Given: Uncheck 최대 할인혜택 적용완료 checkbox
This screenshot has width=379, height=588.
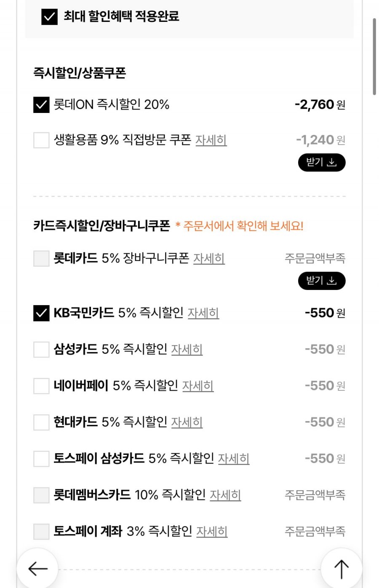Looking at the screenshot, I should click(x=49, y=17).
